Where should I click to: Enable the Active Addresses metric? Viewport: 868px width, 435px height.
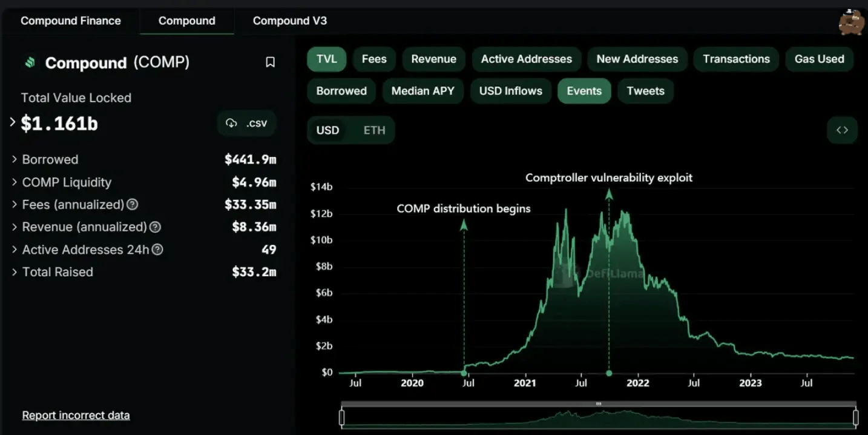(527, 59)
